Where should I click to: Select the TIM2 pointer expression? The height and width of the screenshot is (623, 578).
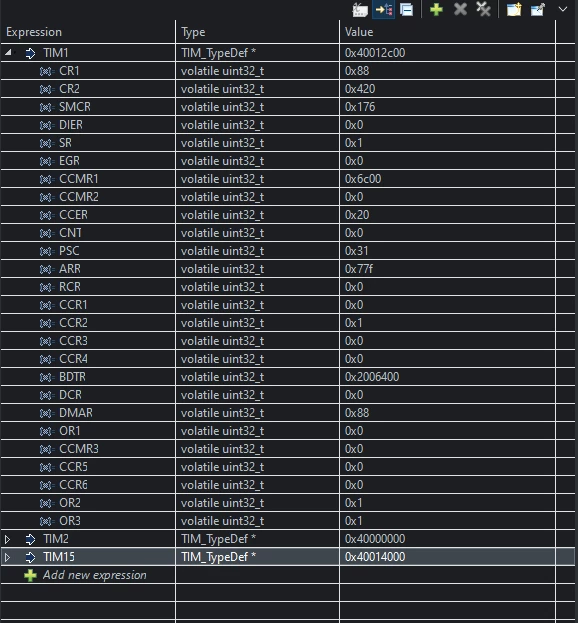pos(56,539)
